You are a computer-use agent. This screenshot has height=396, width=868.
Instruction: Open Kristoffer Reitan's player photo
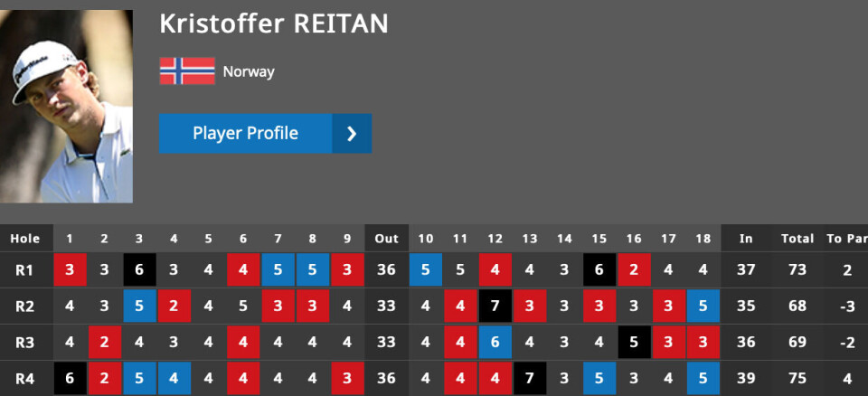pyautogui.click(x=66, y=107)
